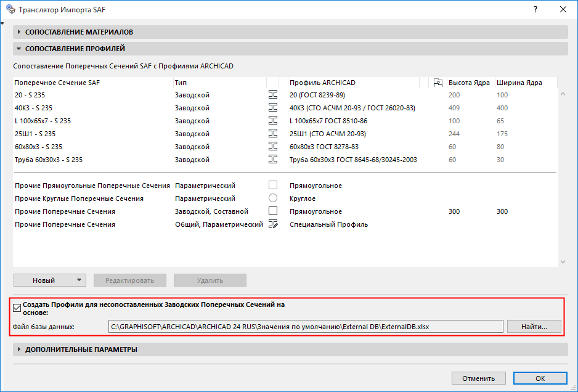Screen dimensions: 578x392
Task: Click core height value 409
Action: click(454, 108)
